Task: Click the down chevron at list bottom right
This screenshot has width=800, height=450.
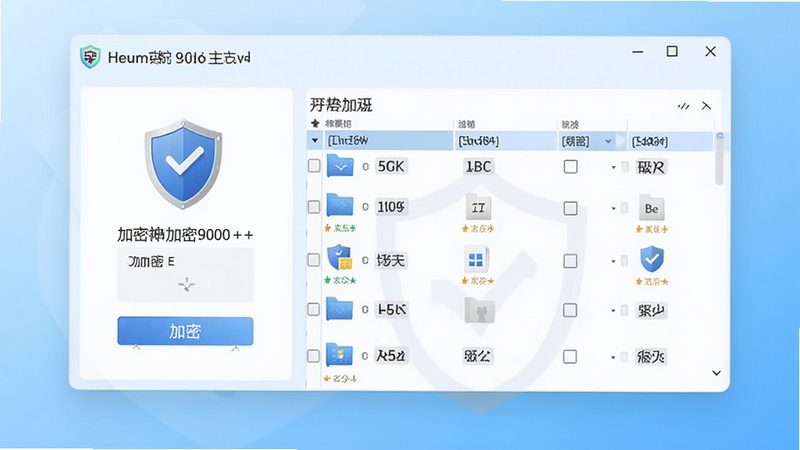Action: (716, 373)
